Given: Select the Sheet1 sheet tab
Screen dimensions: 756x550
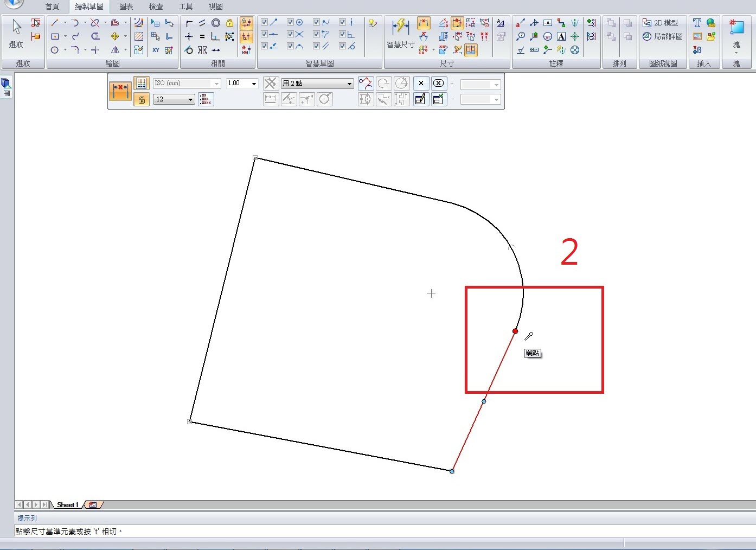Looking at the screenshot, I should (68, 505).
